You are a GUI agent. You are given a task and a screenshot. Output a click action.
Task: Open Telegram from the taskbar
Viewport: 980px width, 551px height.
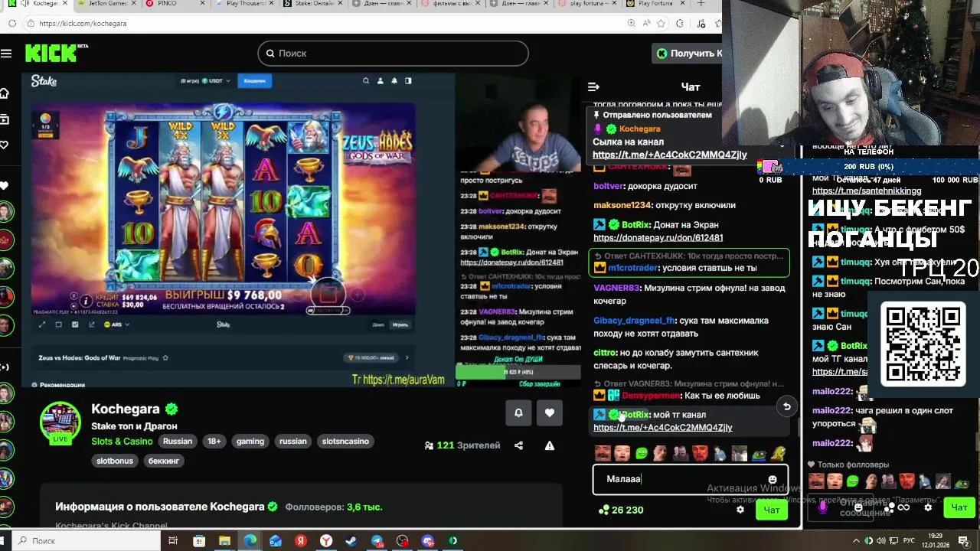coord(377,540)
